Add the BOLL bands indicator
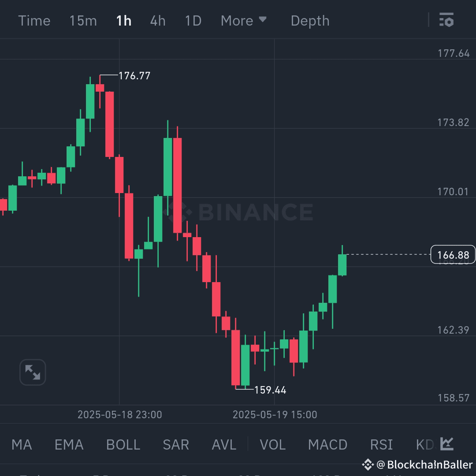The width and height of the screenshot is (476, 476). 123,445
